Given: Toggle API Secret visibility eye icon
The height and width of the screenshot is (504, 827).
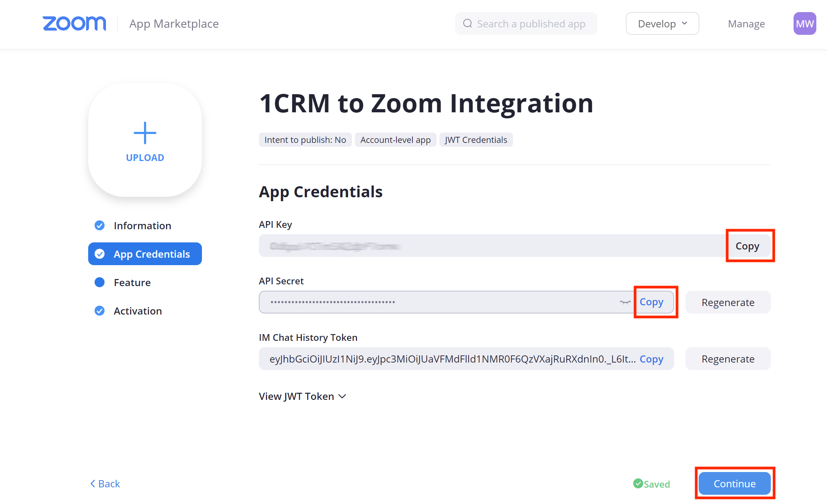Looking at the screenshot, I should point(625,302).
